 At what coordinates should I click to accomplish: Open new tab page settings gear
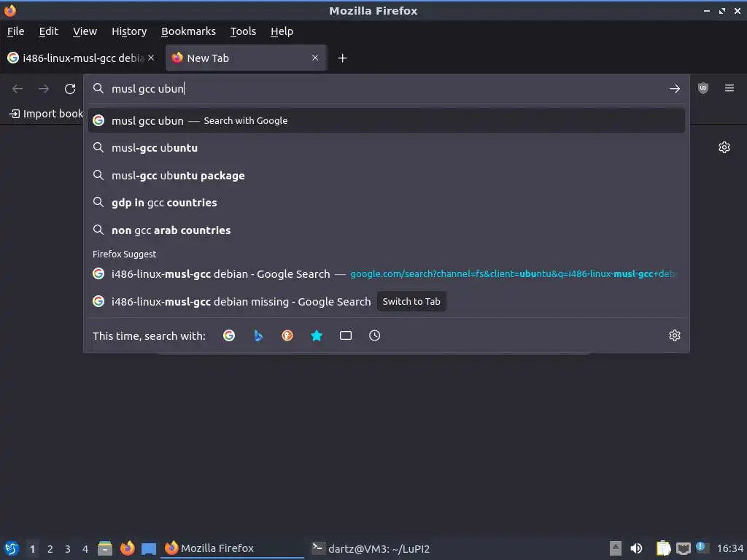pos(724,147)
